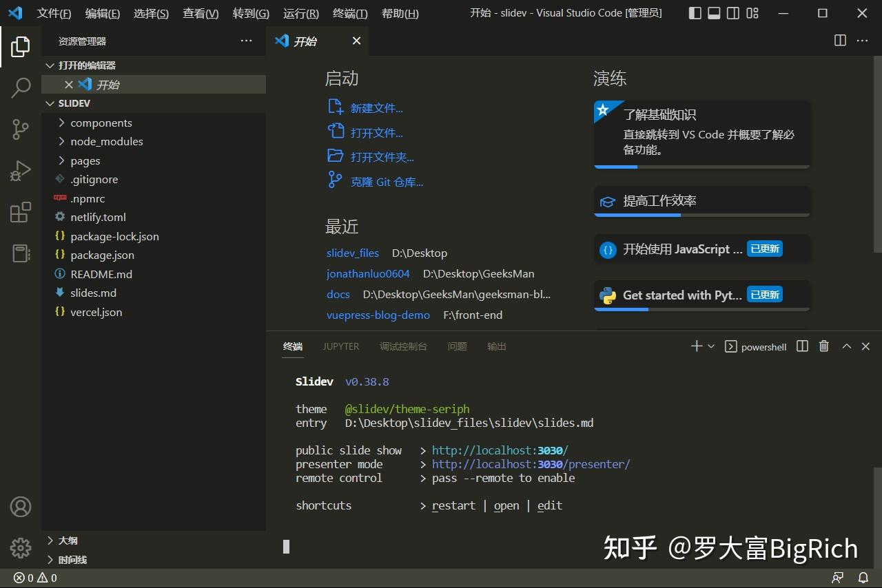The width and height of the screenshot is (882, 588).
Task: Open the Remote Explorer icon
Action: coord(20,253)
